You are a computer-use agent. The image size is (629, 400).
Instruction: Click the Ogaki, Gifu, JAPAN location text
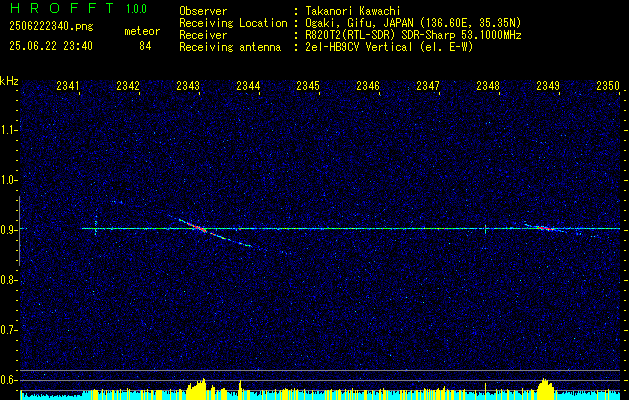pos(413,23)
